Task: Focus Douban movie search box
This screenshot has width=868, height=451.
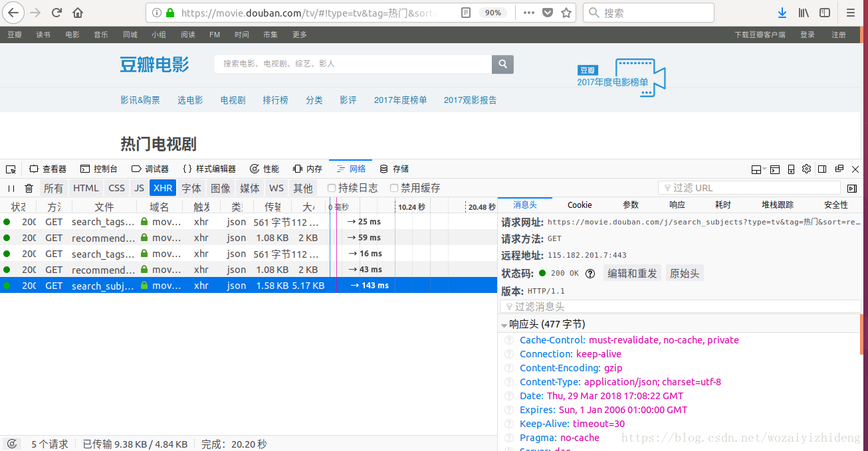Action: coord(353,64)
